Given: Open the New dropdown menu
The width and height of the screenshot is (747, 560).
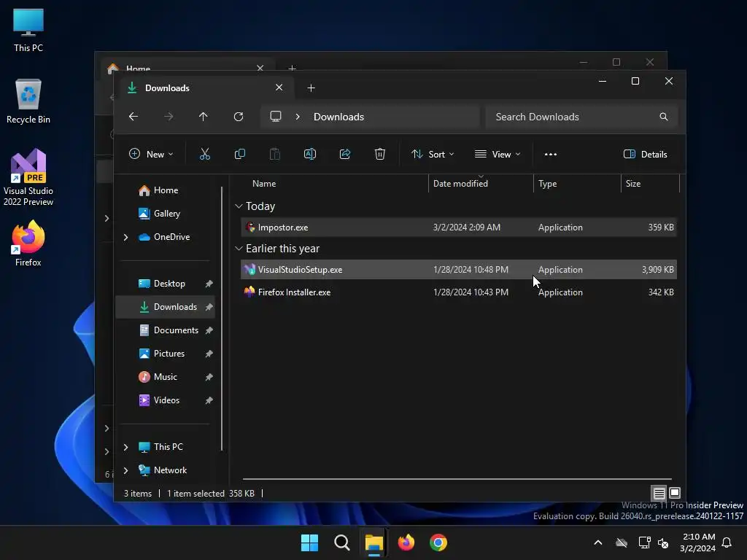Looking at the screenshot, I should coord(151,154).
